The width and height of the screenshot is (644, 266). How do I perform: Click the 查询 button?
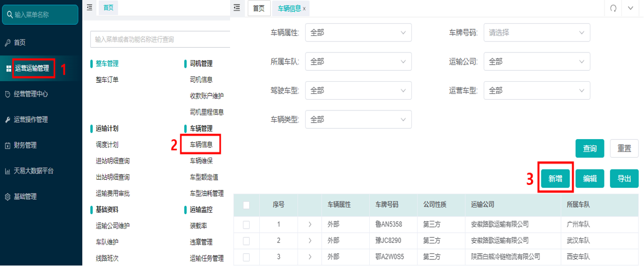590,148
